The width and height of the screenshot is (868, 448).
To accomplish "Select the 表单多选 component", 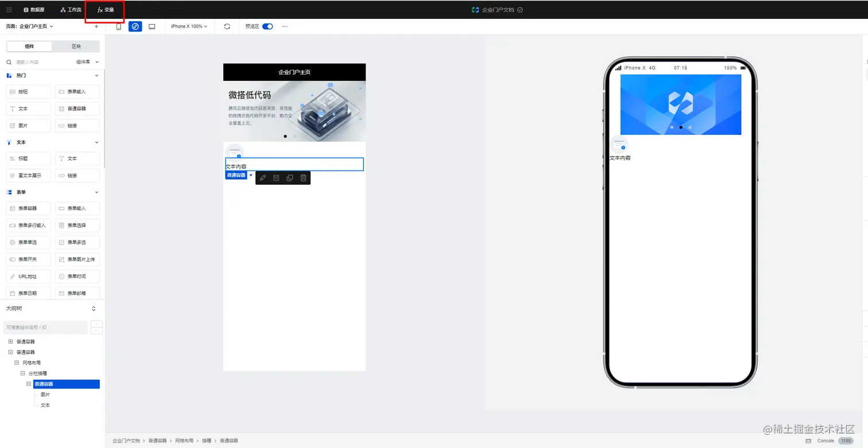I will click(x=77, y=243).
